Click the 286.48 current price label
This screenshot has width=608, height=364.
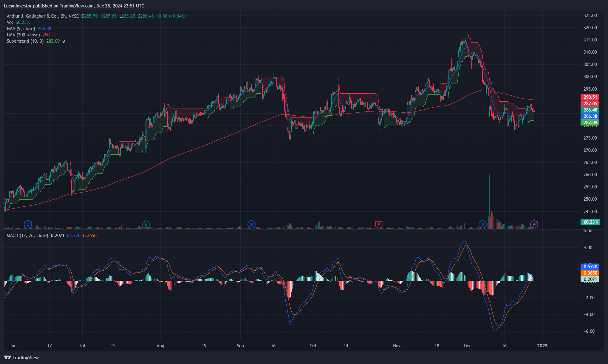pyautogui.click(x=590, y=110)
